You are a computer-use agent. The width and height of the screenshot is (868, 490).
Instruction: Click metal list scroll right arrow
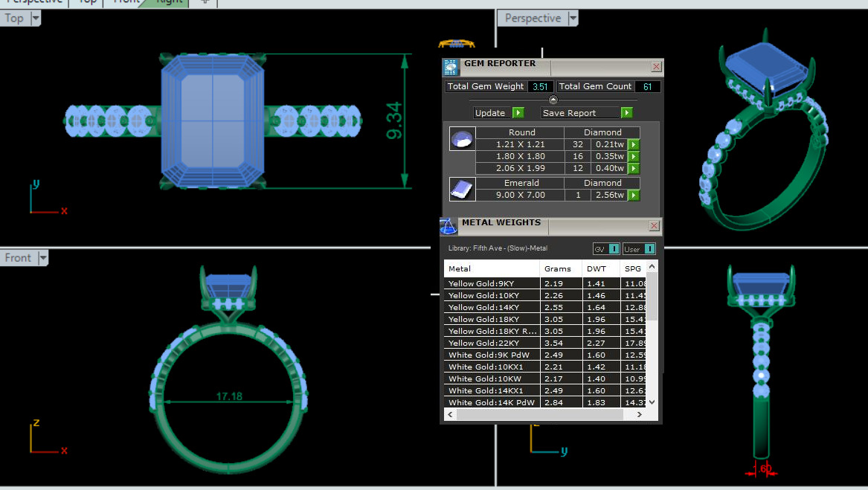(640, 414)
